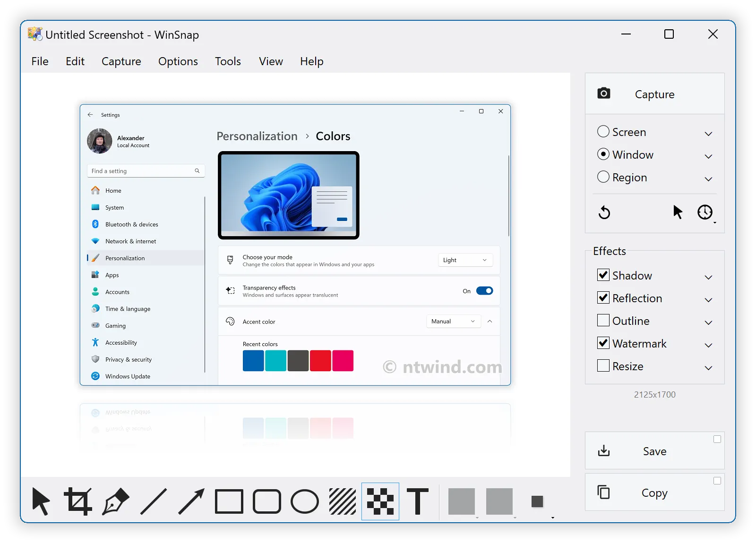Disable the Shadow effect checkbox
Viewport: 756px width, 543px height.
coord(603,275)
